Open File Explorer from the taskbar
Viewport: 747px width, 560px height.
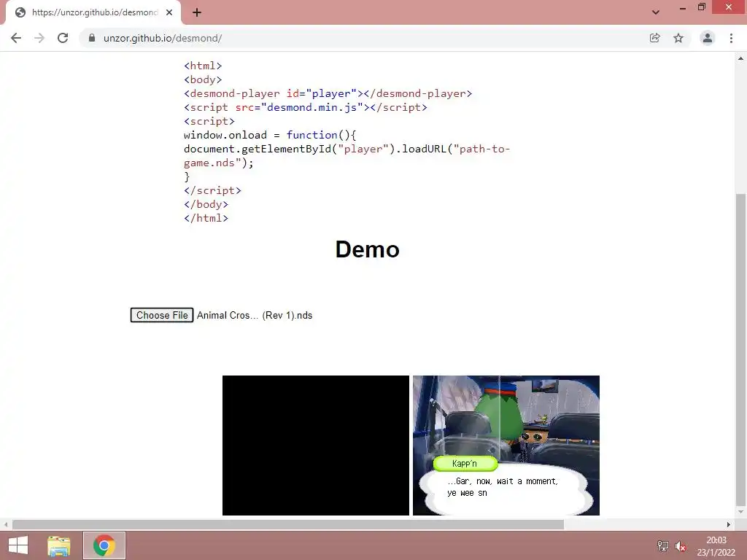click(x=58, y=545)
